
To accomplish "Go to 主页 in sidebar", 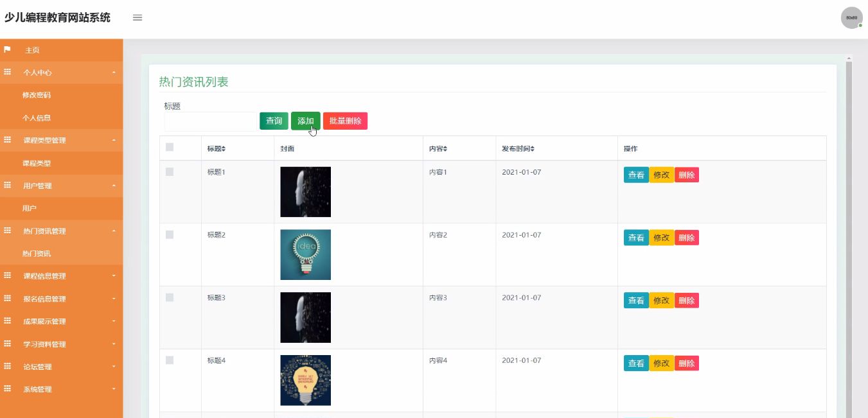I will (x=32, y=50).
